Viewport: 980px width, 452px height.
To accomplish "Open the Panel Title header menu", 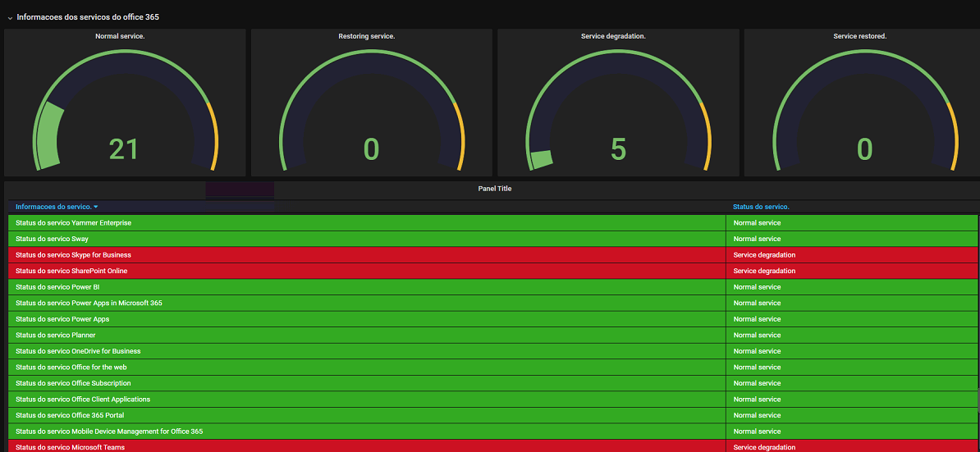I will pyautogui.click(x=494, y=189).
